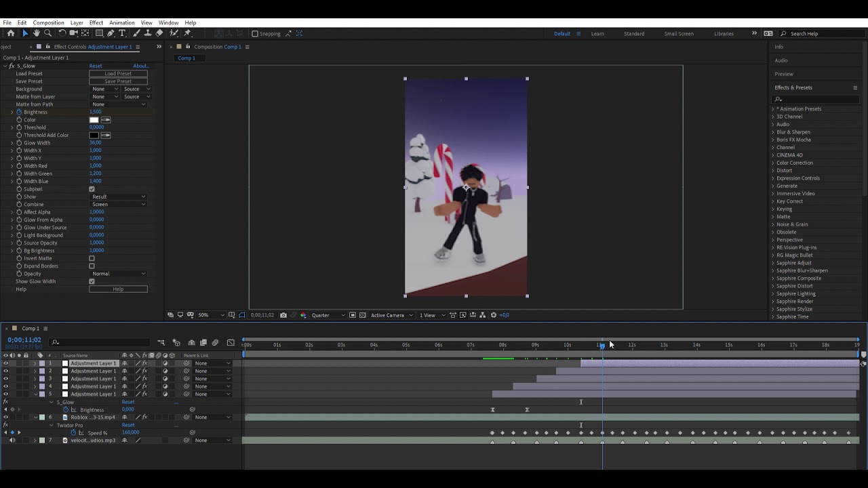Screen dimensions: 868x488
Task: Click the Load Preset button
Action: (x=118, y=73)
